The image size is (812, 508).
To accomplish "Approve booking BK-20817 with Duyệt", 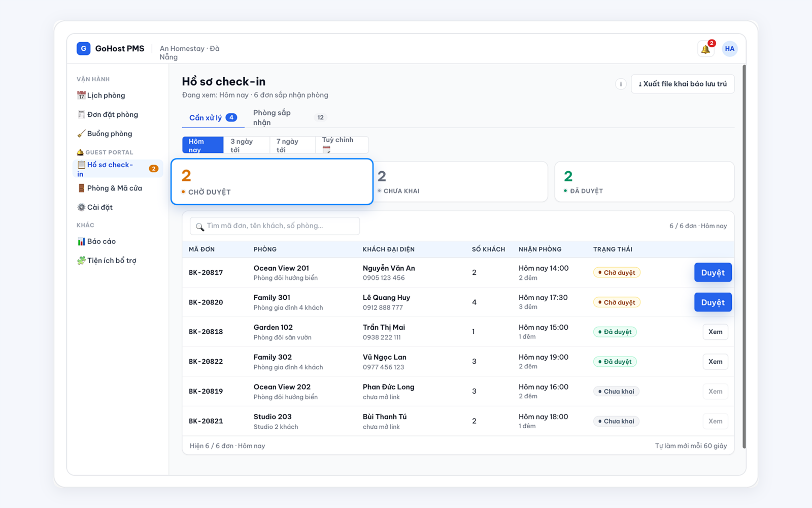I will coord(713,273).
